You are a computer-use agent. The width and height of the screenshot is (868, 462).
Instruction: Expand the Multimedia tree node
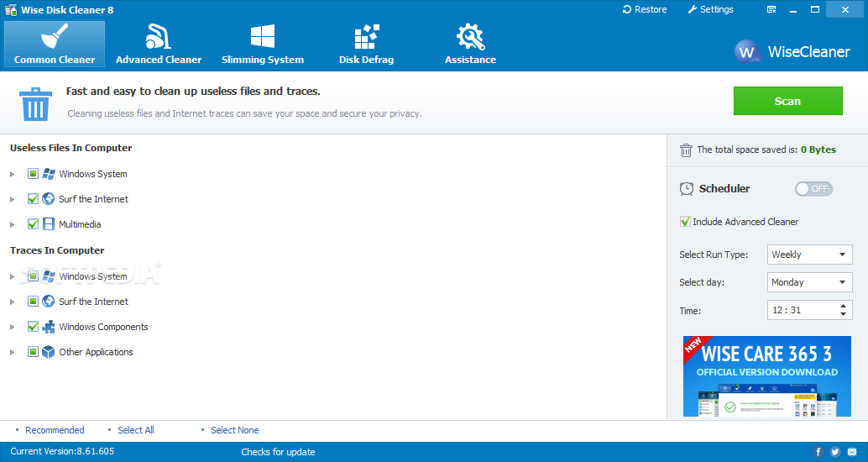(x=13, y=224)
